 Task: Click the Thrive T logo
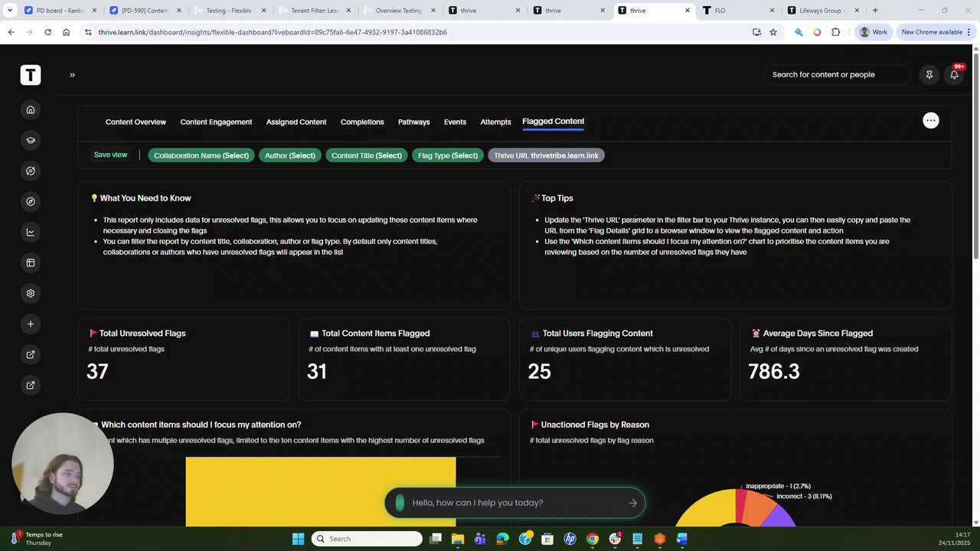(31, 75)
